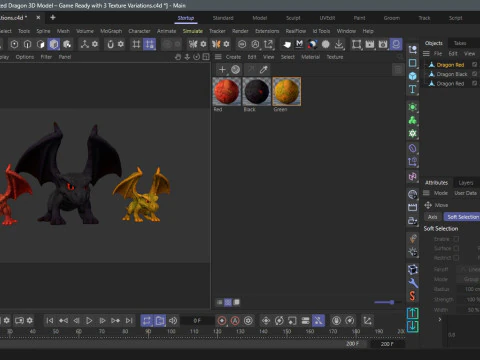
Task: Switch to the Sculpt layout tab
Action: (293, 18)
